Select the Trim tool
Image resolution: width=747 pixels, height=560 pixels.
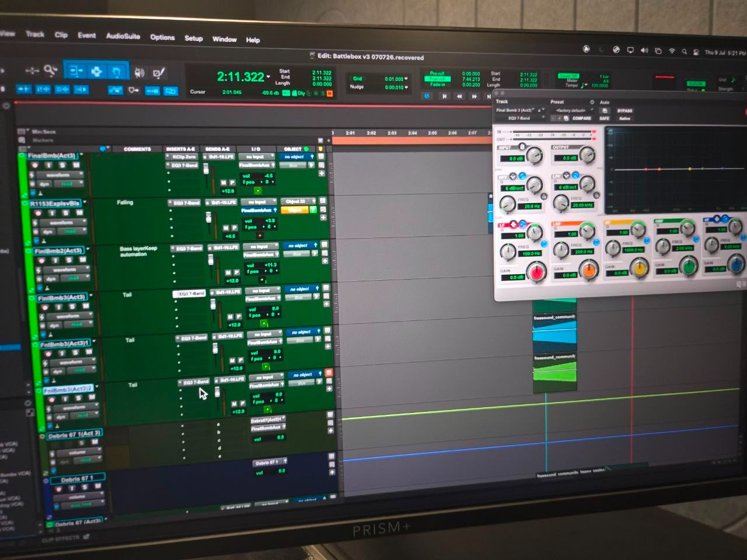click(76, 71)
